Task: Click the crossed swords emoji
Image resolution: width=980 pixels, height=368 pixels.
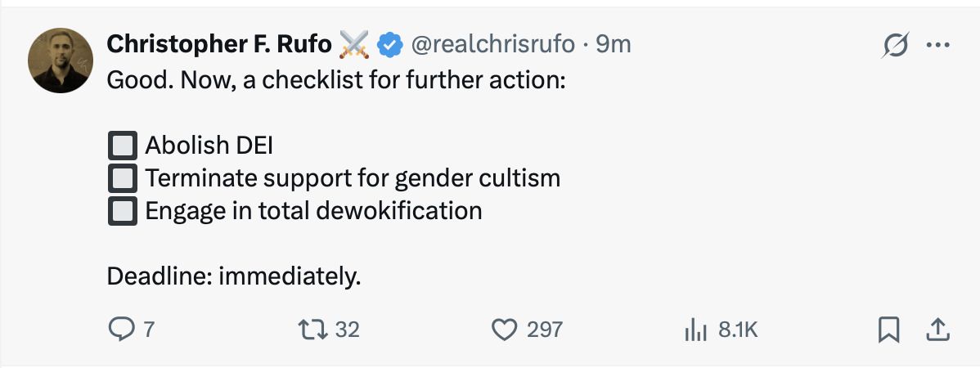Action: point(355,44)
